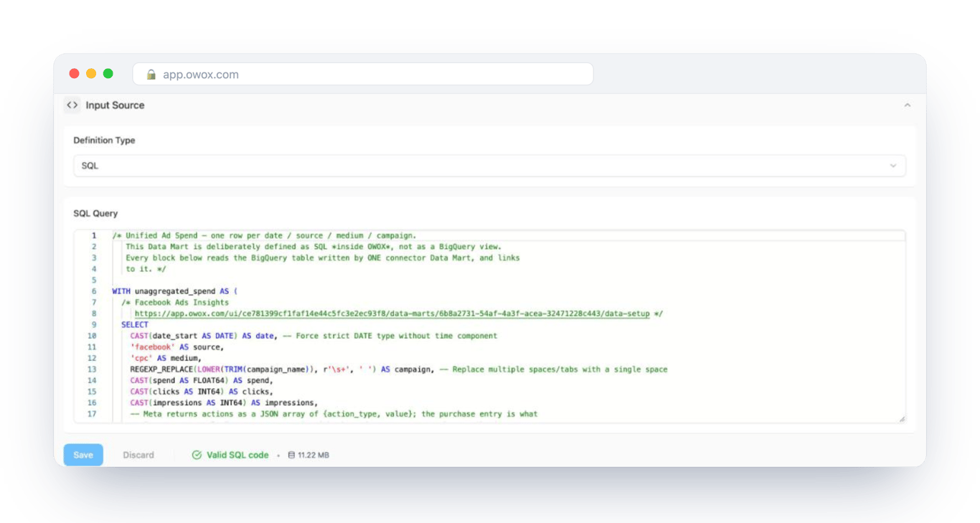Click the Definition Type label
This screenshot has width=980, height=523.
pyautogui.click(x=104, y=140)
